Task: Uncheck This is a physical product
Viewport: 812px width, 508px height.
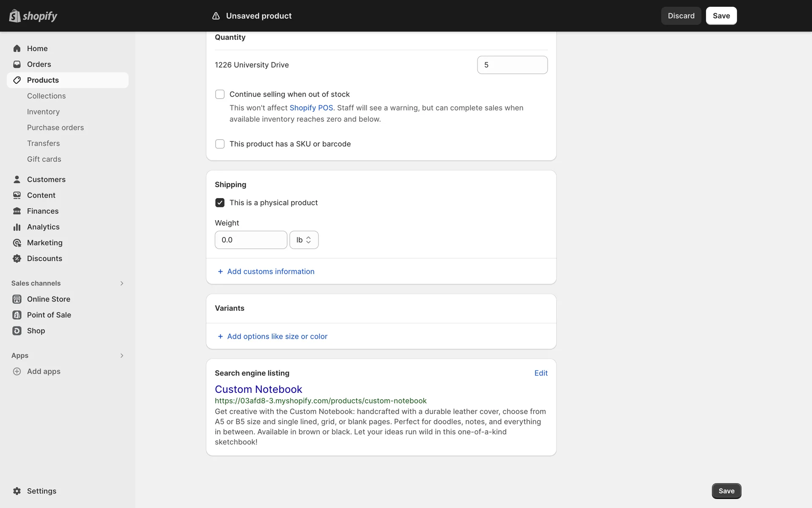Action: click(x=220, y=203)
